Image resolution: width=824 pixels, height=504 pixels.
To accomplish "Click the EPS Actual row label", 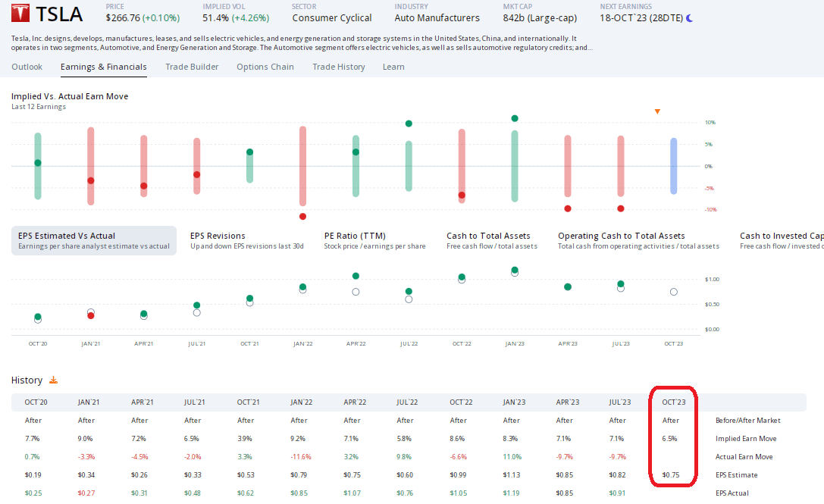I will coord(732,493).
